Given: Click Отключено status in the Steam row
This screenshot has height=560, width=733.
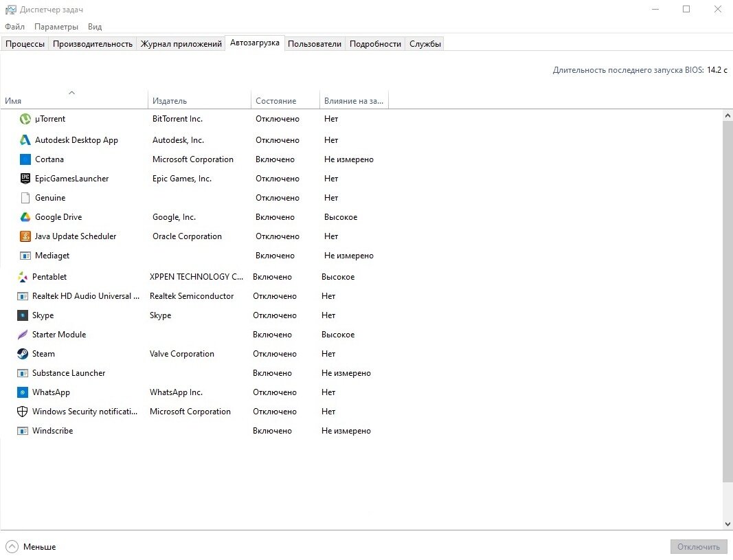Looking at the screenshot, I should click(275, 354).
